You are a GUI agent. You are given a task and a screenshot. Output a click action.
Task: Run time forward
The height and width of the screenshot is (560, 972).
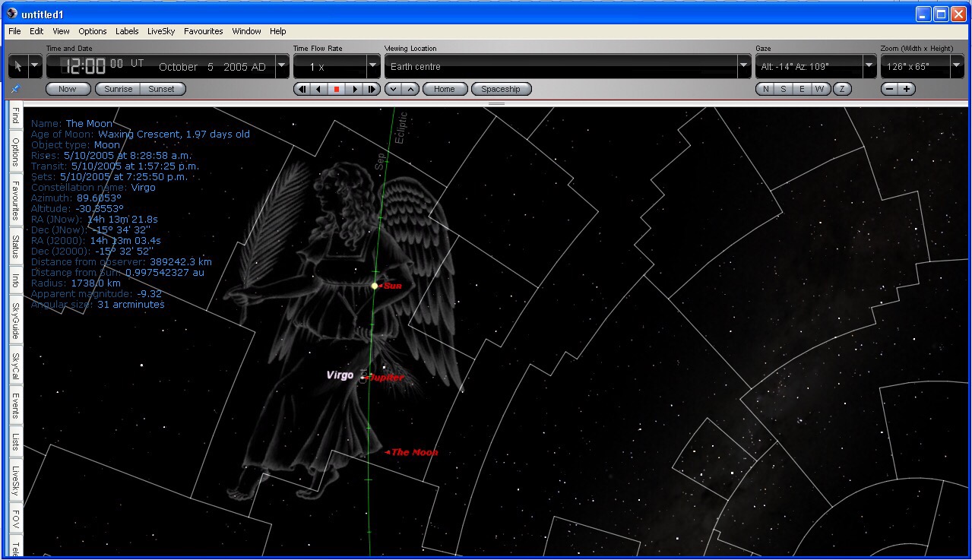354,89
